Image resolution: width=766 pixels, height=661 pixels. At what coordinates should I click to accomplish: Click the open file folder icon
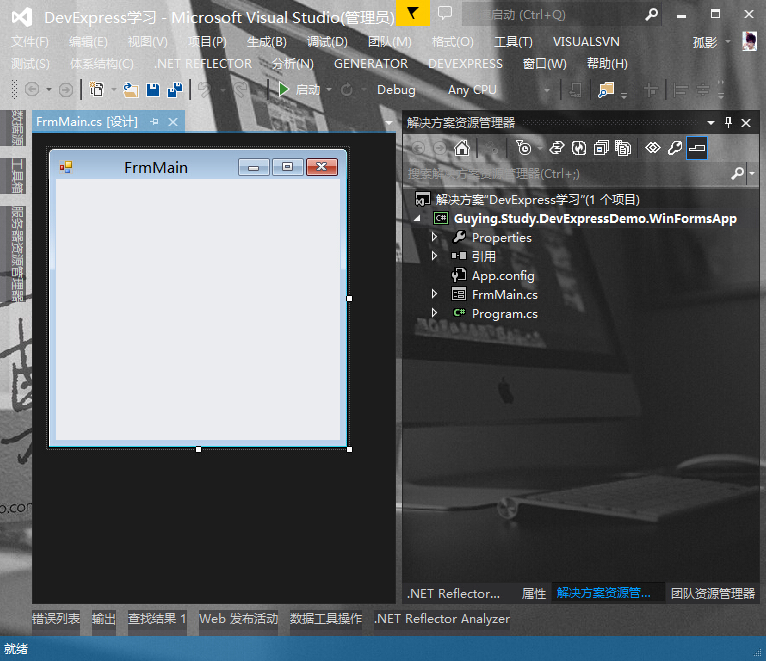[130, 90]
